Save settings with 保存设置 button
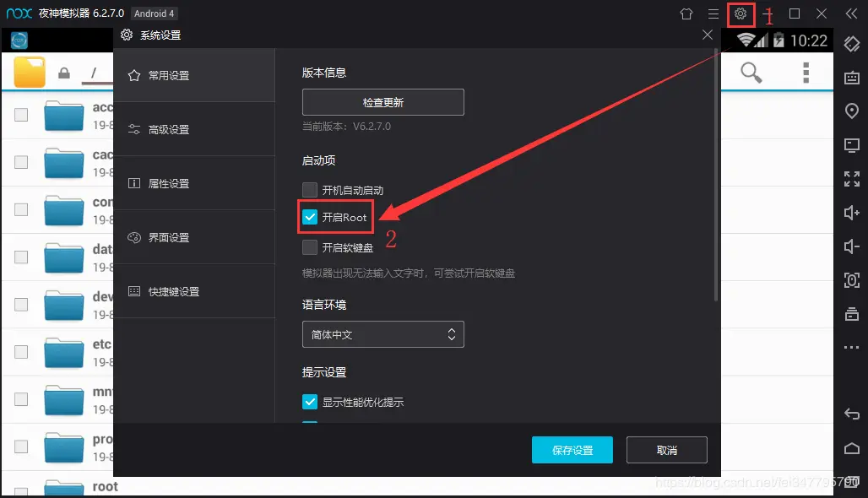868x498 pixels. [x=572, y=450]
